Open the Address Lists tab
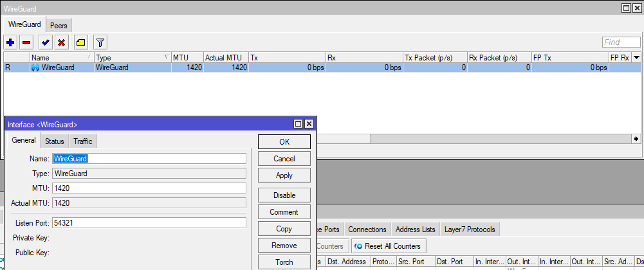This screenshot has width=644, height=270. tap(415, 230)
